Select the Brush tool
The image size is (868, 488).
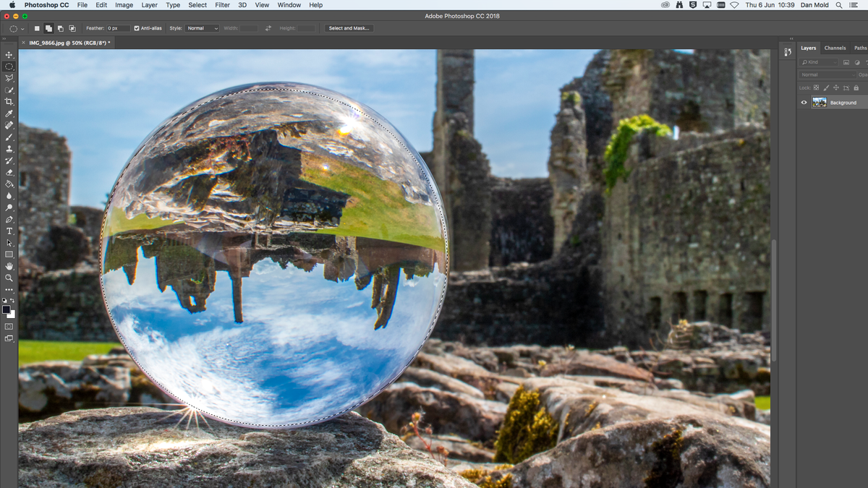tap(9, 136)
